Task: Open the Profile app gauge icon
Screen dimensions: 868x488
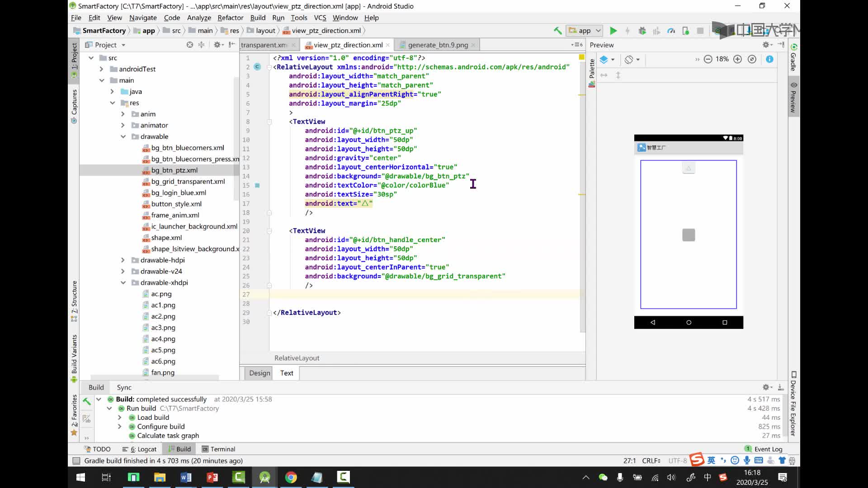Action: 671,31
